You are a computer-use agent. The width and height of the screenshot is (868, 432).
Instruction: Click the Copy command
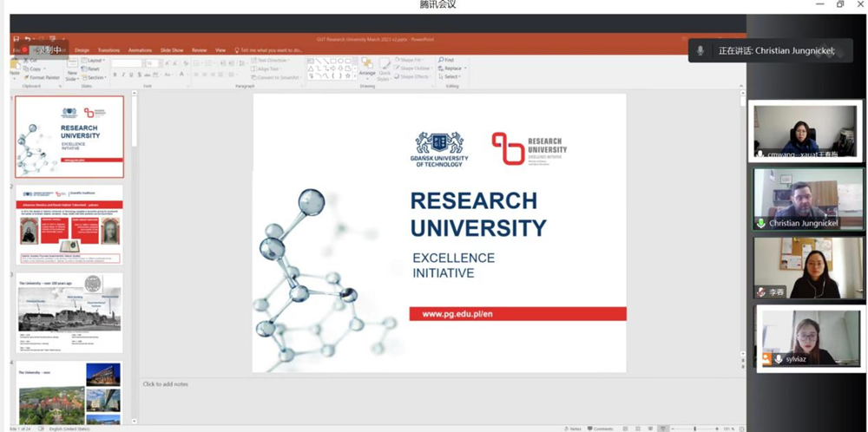[x=33, y=69]
